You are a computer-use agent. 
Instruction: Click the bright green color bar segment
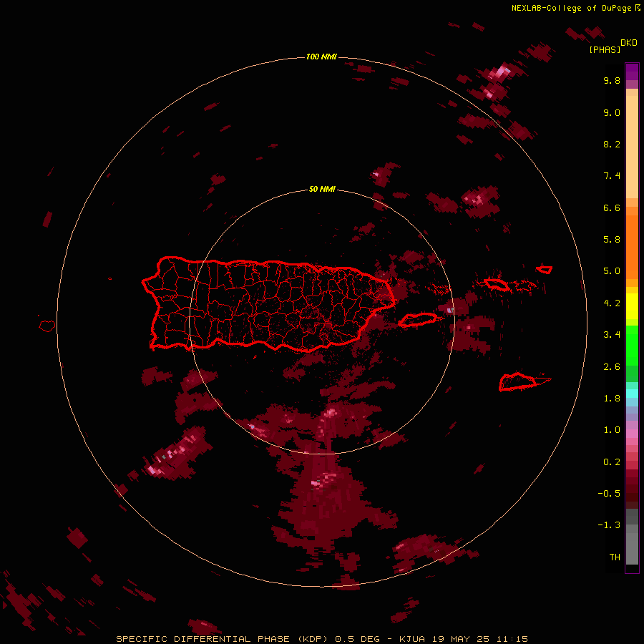coord(632,346)
